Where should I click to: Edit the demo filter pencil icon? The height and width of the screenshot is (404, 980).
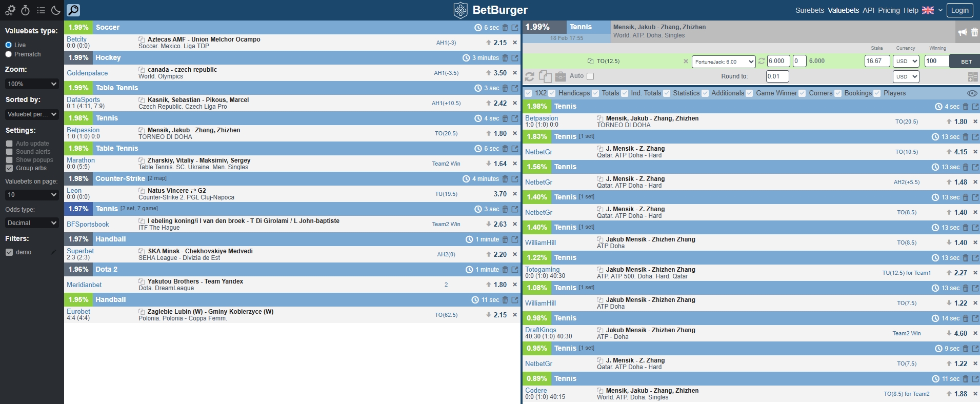click(53, 252)
